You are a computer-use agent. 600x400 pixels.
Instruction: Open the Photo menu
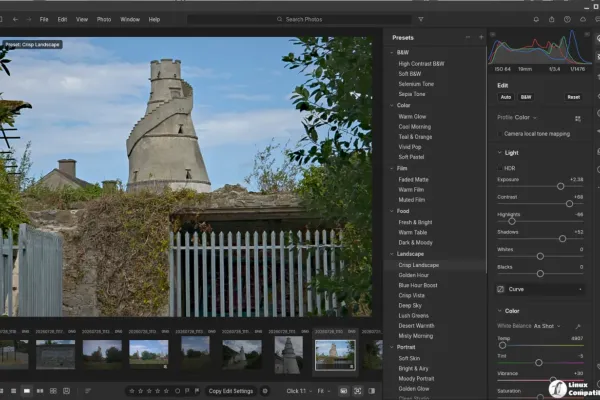(104, 19)
